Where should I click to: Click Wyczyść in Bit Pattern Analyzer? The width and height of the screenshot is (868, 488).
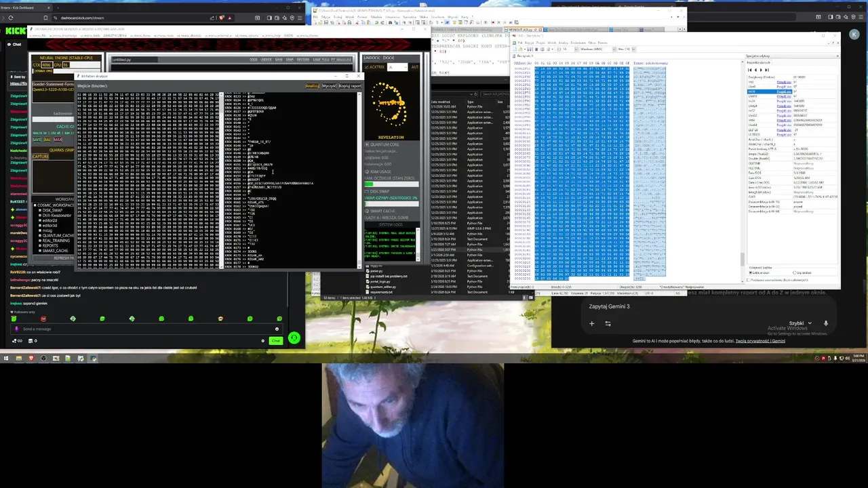329,86
